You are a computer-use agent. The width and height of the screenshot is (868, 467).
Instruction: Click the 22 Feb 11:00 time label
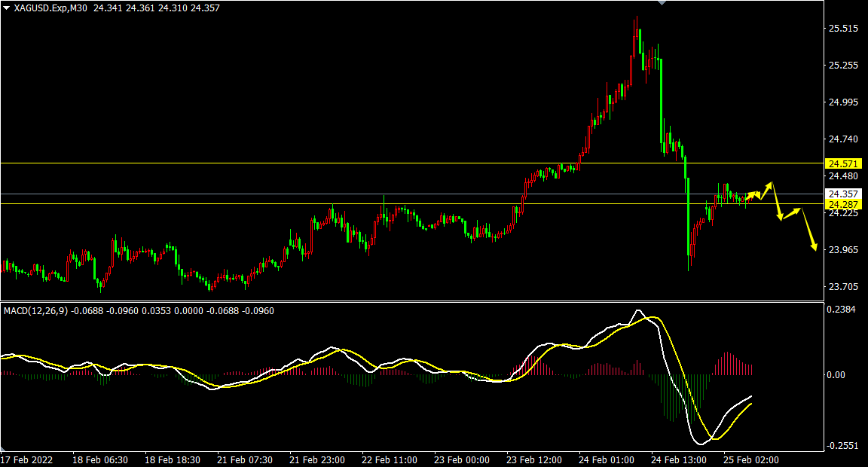coord(390,459)
